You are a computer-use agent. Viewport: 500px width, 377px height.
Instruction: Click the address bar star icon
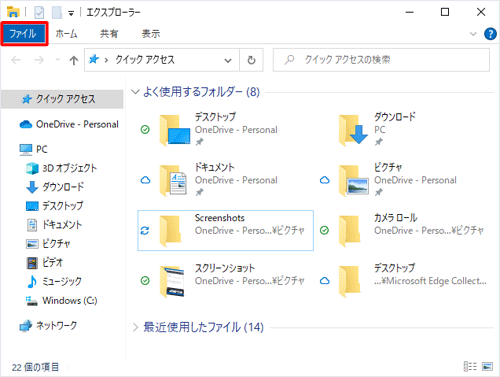click(x=94, y=59)
